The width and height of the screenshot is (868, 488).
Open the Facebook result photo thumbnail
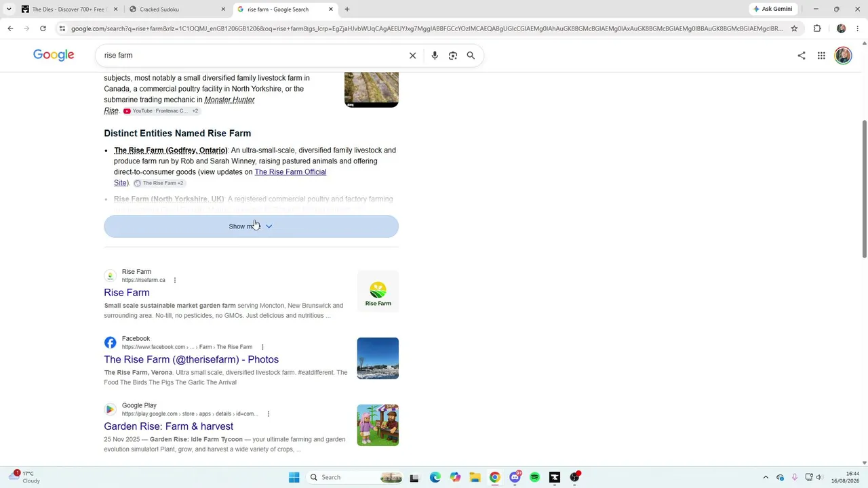378,359
